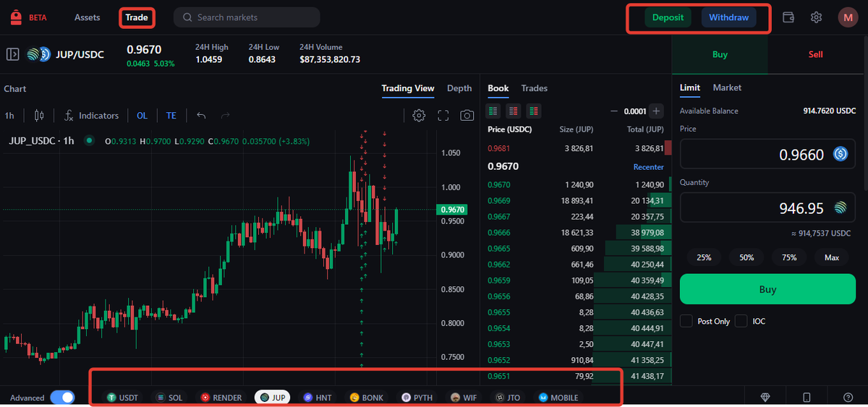Click Recenter in the order book

pos(649,166)
